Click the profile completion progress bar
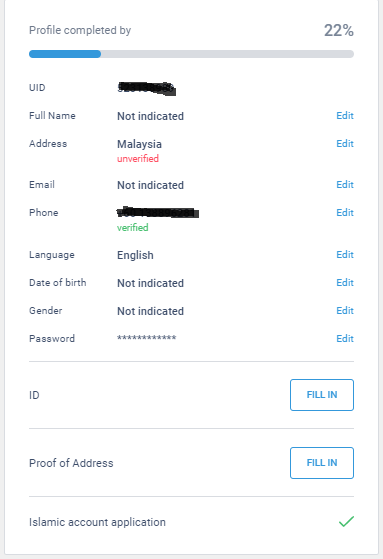Viewport: 383px width, 559px height. 191,54
